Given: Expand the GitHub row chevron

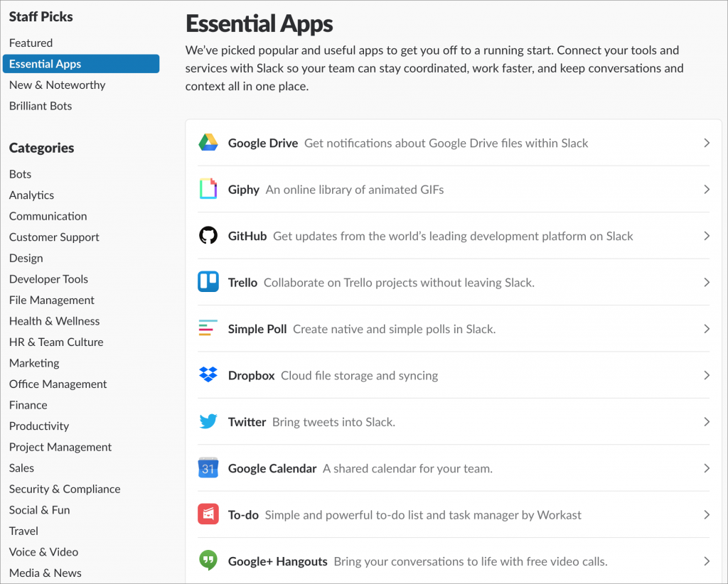Looking at the screenshot, I should click(x=707, y=236).
